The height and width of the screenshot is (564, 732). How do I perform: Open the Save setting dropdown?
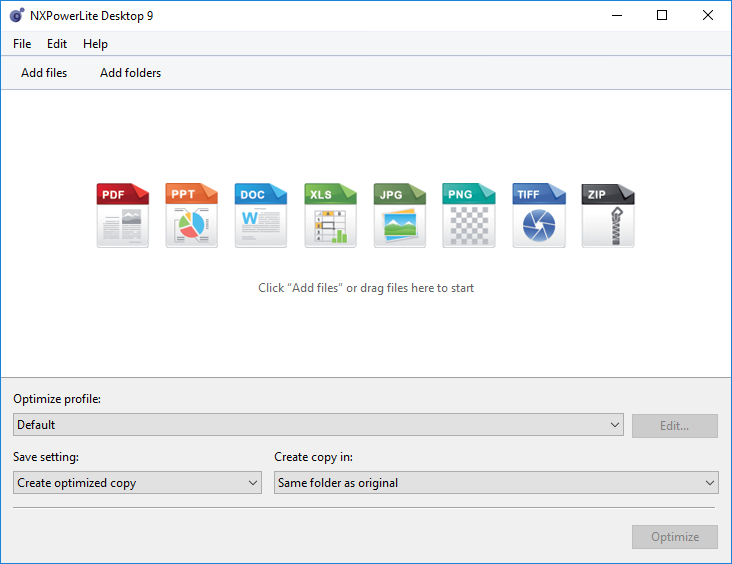[x=137, y=483]
